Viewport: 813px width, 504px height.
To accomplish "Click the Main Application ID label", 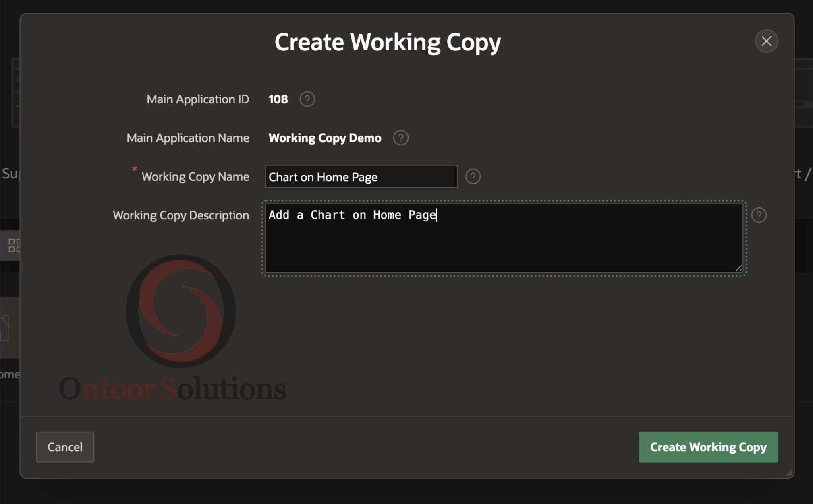I will pos(198,99).
